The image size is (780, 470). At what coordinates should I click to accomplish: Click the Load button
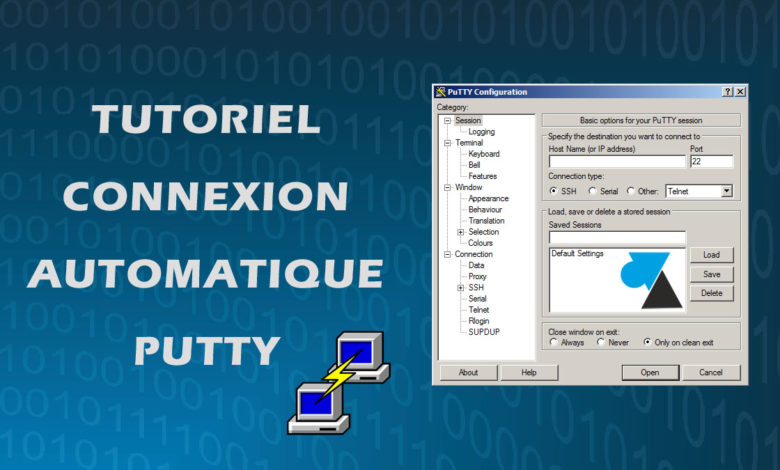pyautogui.click(x=711, y=255)
